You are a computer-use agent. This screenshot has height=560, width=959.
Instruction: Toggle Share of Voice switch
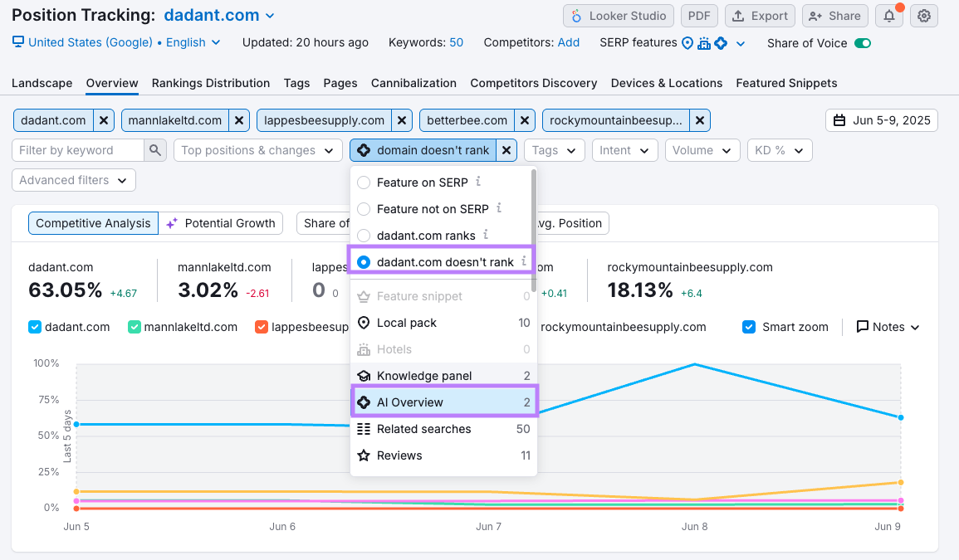863,43
